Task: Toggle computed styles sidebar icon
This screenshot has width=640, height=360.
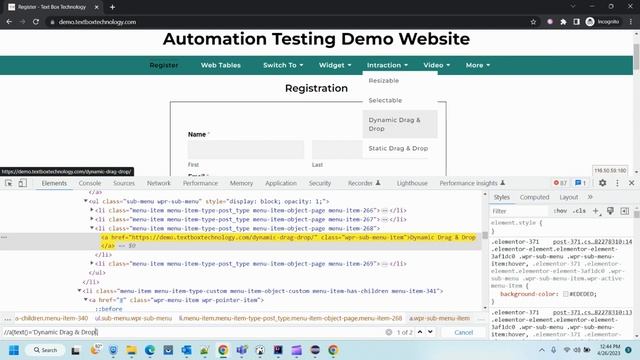Action: [624, 211]
